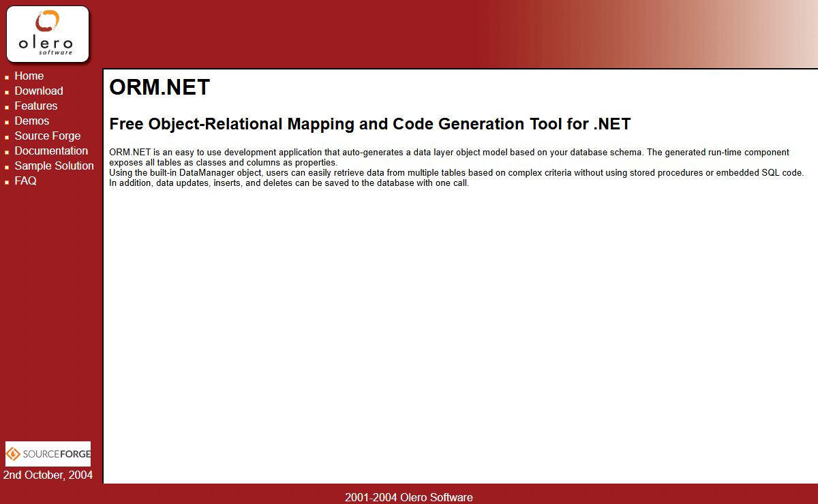Visit the Source Forge link
Screen dimensions: 818x504
(x=48, y=136)
